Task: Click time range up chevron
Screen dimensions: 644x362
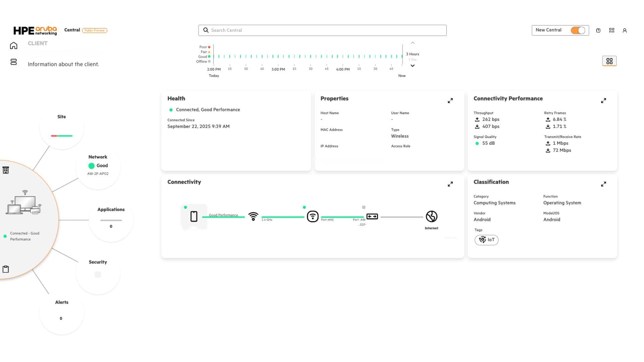Action: (x=413, y=43)
